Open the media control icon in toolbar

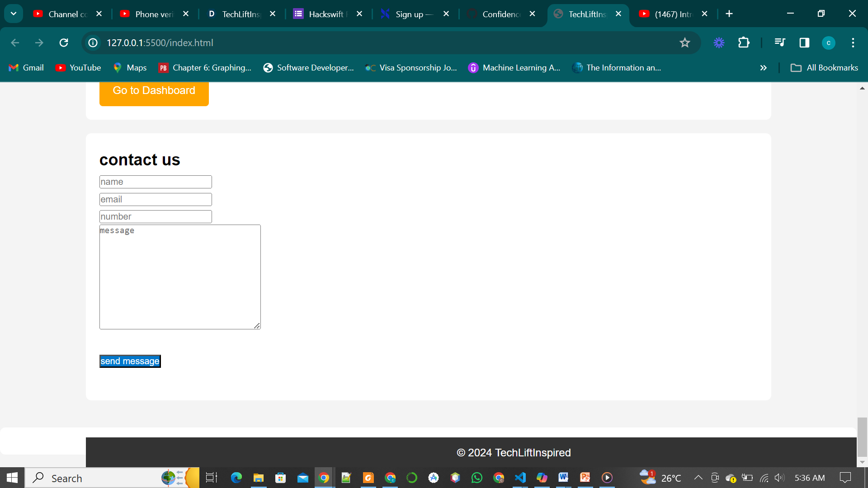[779, 42]
